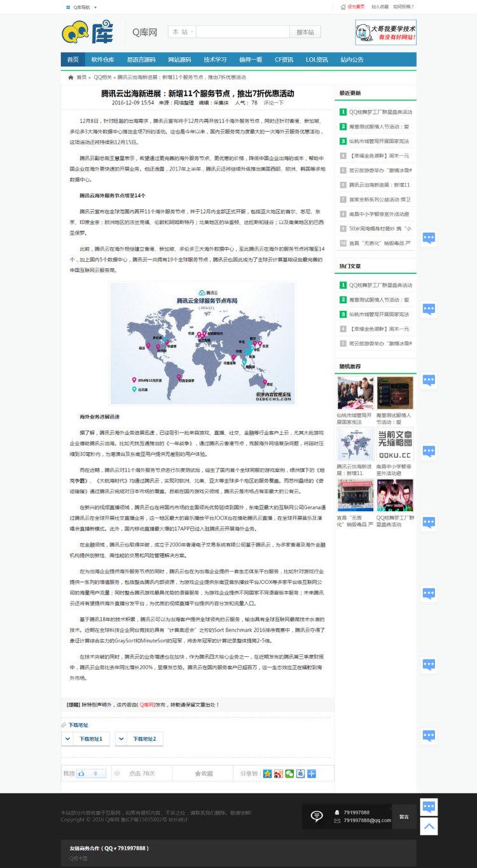Screen dimensions: 477x868
Task: Select the 首页 navigation tab
Action: click(73, 60)
